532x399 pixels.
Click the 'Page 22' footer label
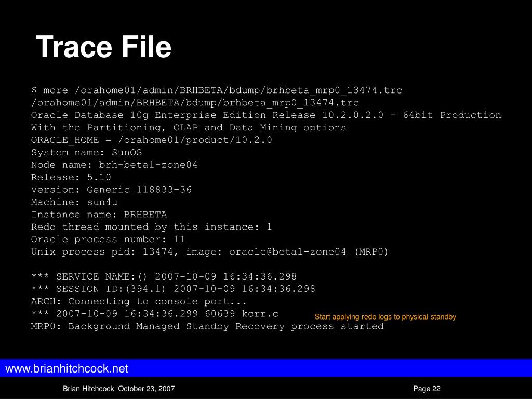tap(427, 389)
